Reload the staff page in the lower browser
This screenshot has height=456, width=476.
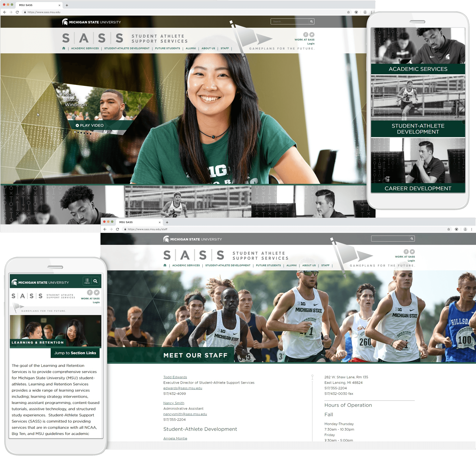(117, 229)
